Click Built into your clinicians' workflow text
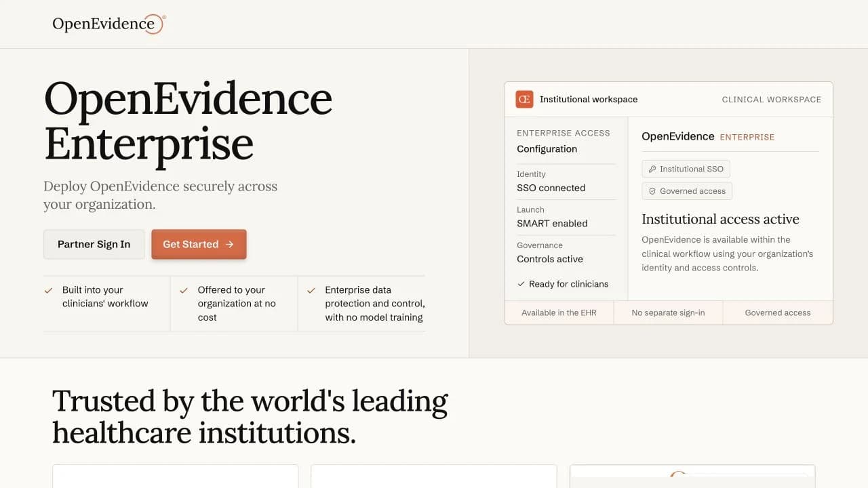This screenshot has width=868, height=488. click(105, 297)
